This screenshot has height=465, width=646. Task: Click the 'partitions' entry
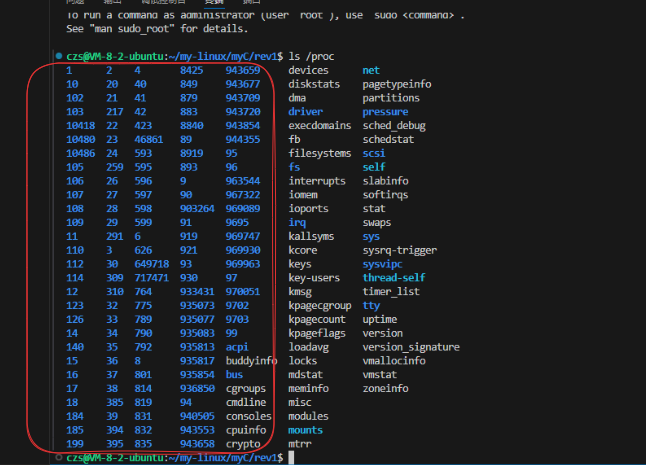(391, 98)
